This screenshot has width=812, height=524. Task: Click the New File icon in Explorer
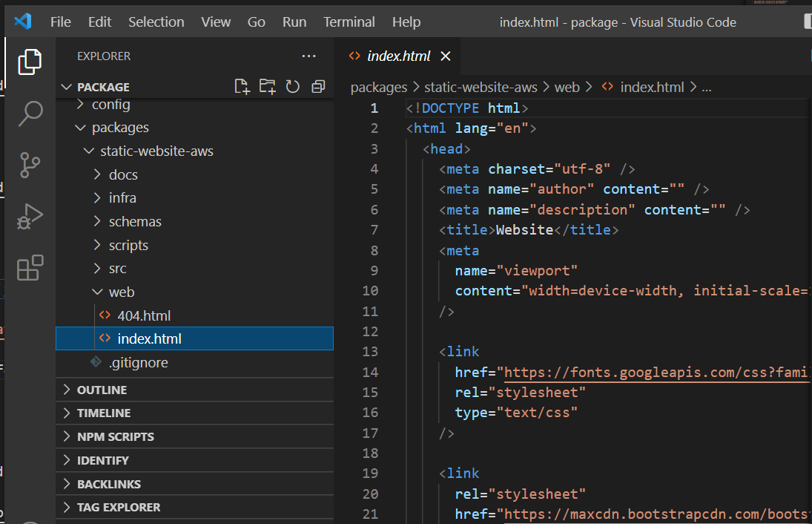(x=242, y=87)
